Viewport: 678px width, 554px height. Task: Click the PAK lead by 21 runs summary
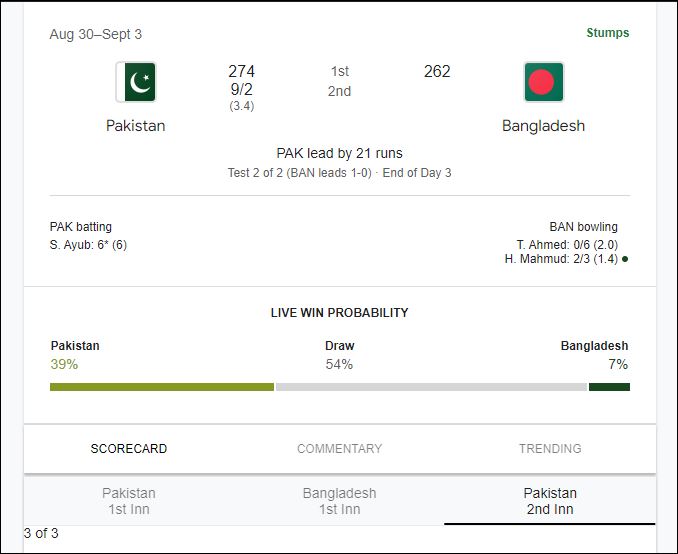tap(339, 153)
